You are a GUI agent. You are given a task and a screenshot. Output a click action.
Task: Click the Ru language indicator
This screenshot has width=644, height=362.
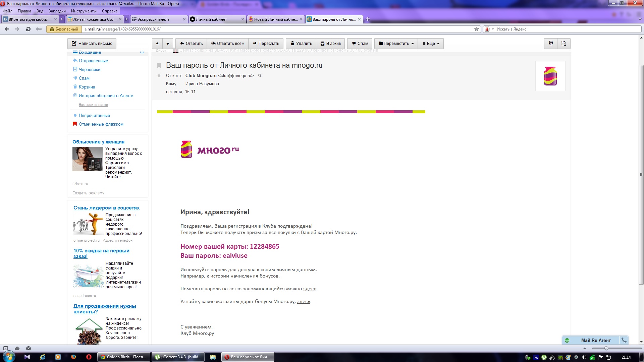[x=536, y=357]
